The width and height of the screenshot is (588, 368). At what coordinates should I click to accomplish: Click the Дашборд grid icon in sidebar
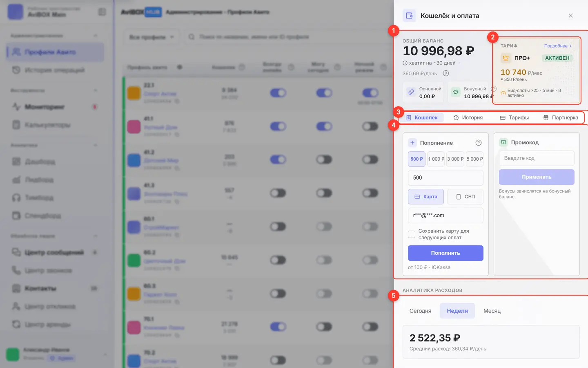[x=16, y=162]
